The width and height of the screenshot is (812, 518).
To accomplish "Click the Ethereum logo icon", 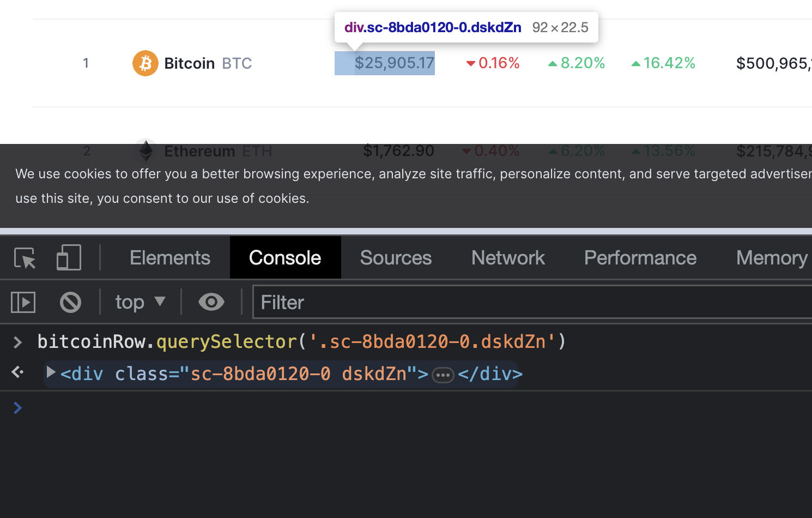I will pyautogui.click(x=146, y=150).
